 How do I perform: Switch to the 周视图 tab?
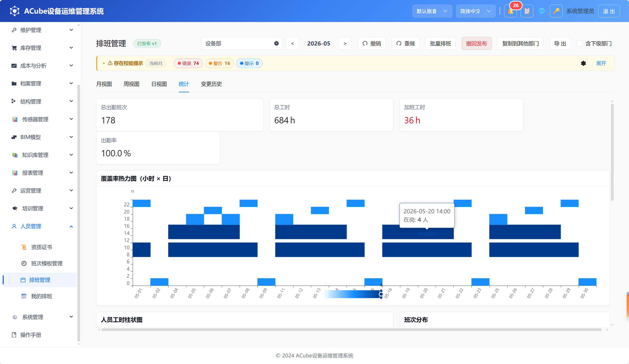click(x=131, y=84)
